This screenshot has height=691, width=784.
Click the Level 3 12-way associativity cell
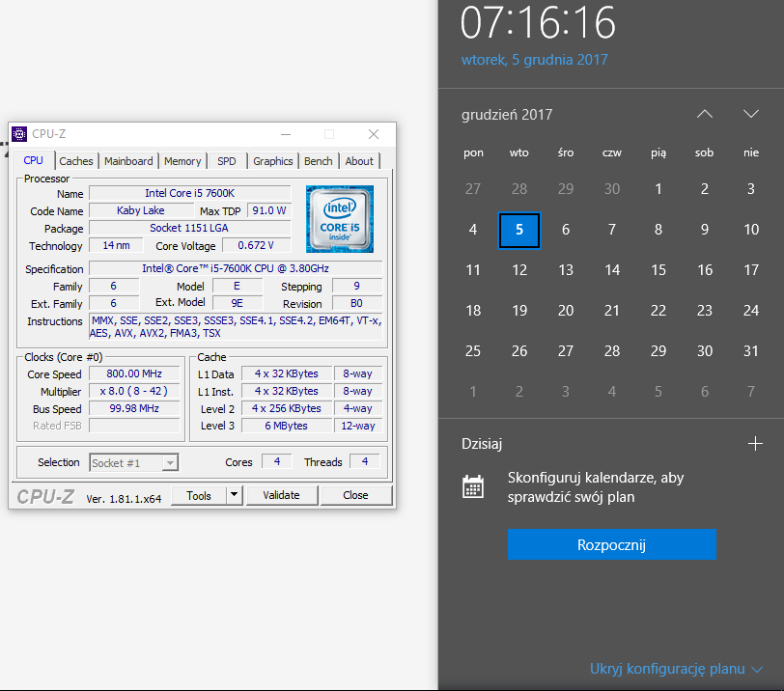[x=358, y=426]
